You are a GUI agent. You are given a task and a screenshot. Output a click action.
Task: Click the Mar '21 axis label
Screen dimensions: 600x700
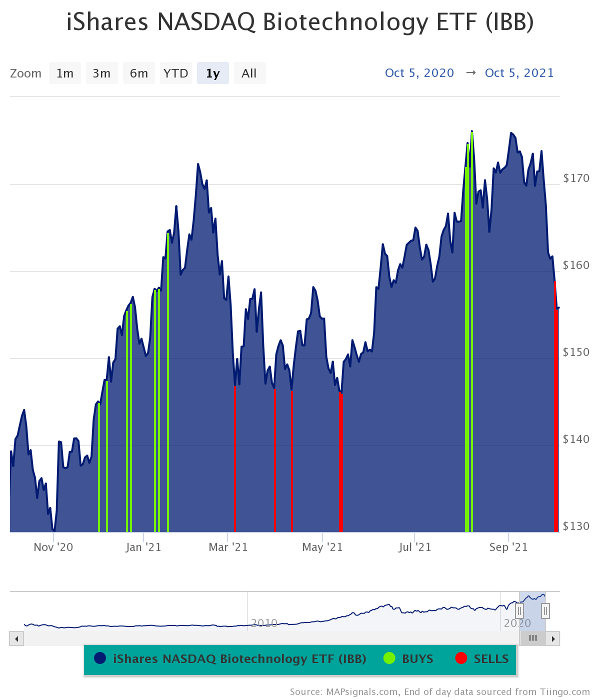(x=228, y=547)
